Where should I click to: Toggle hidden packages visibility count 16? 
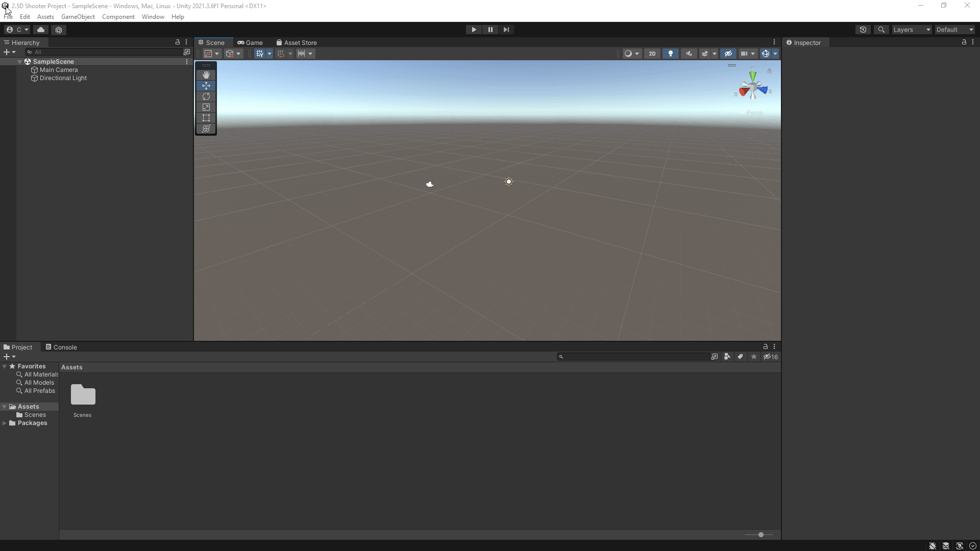tap(771, 357)
